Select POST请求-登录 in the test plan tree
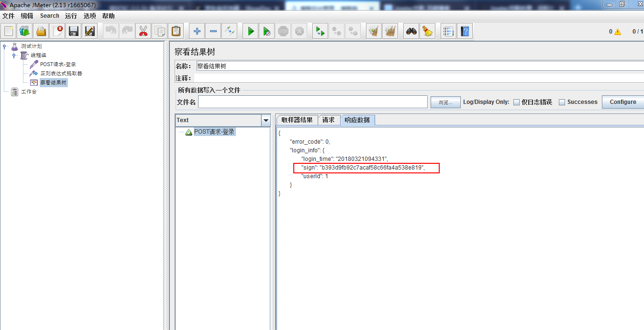 [58, 64]
